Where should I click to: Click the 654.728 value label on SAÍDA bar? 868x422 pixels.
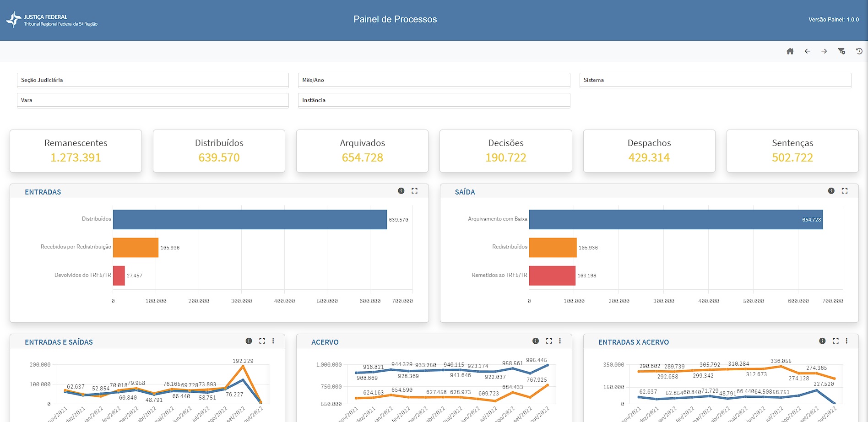point(811,220)
